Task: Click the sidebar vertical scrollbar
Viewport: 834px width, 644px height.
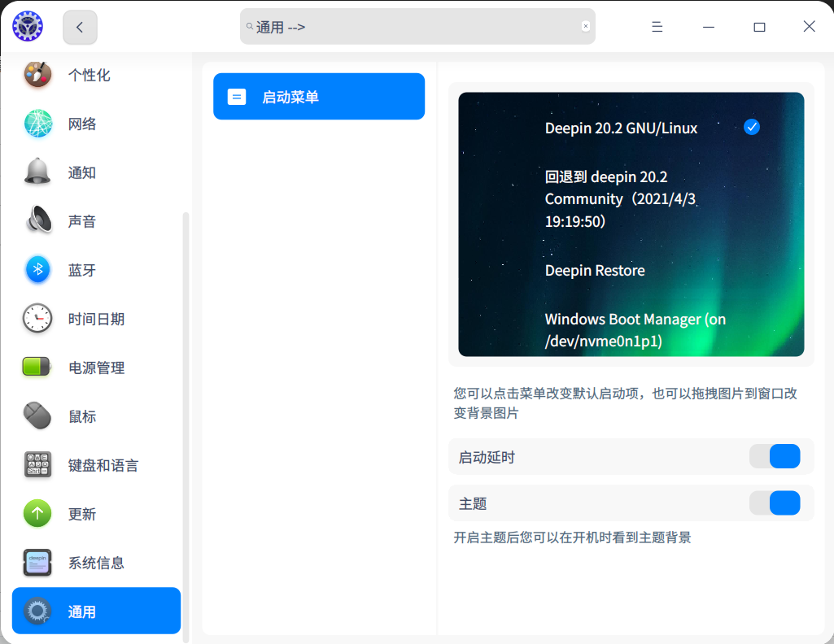Action: pos(186,425)
